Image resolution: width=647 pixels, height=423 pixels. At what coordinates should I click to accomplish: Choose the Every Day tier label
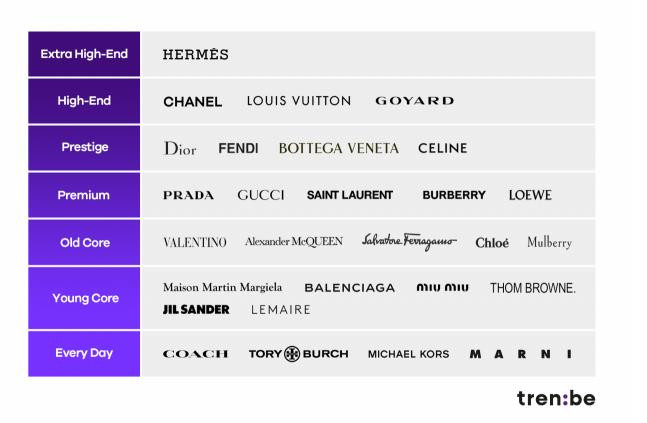[x=84, y=353]
